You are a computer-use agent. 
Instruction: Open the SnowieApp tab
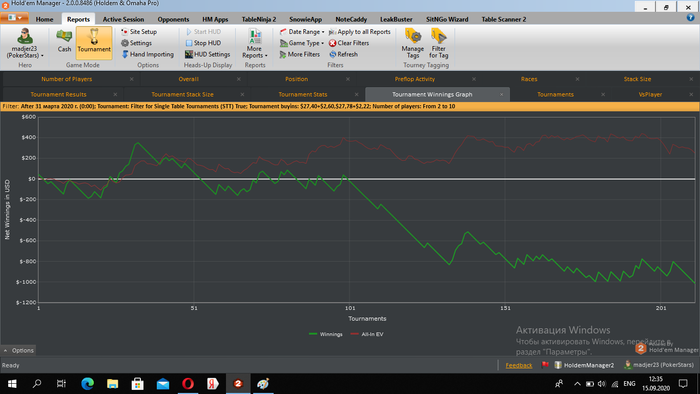[x=305, y=19]
